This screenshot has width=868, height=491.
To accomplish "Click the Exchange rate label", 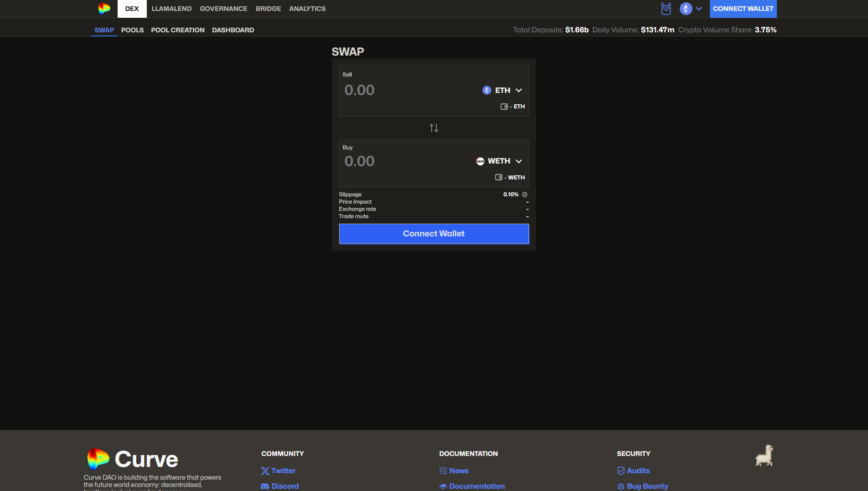I will (x=357, y=209).
